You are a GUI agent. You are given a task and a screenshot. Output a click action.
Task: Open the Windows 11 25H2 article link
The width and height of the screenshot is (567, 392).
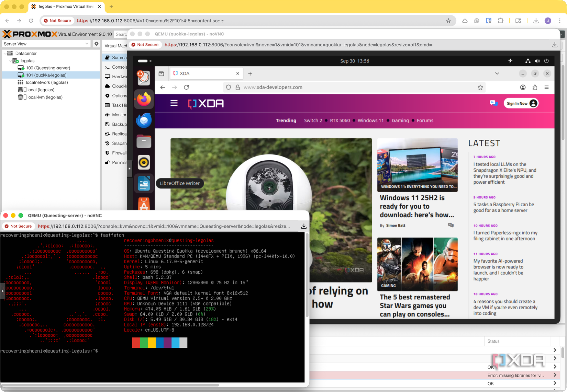click(x=417, y=206)
